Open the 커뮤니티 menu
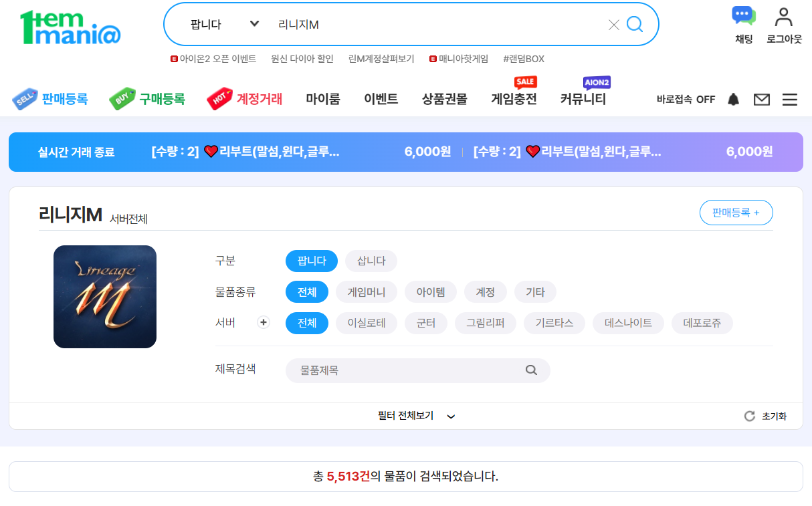The height and width of the screenshot is (506, 812). point(583,99)
